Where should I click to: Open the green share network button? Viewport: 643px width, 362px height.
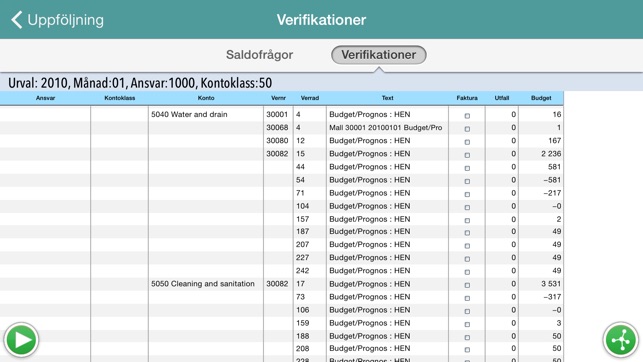click(620, 340)
